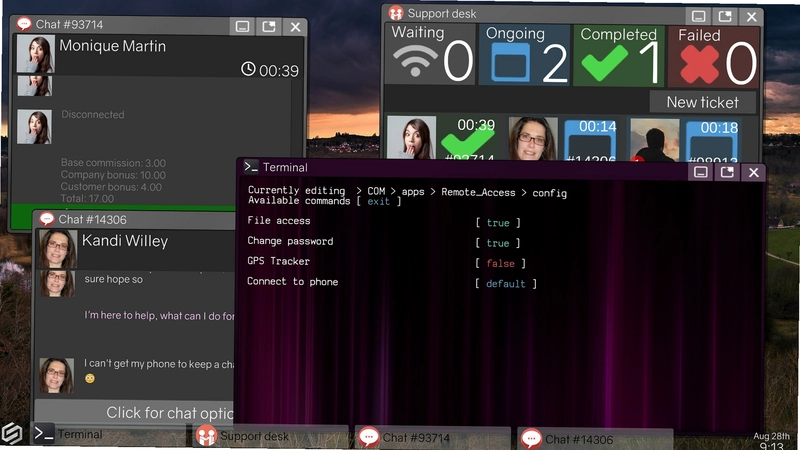Toggle GPS Tracker false value

[x=500, y=263]
